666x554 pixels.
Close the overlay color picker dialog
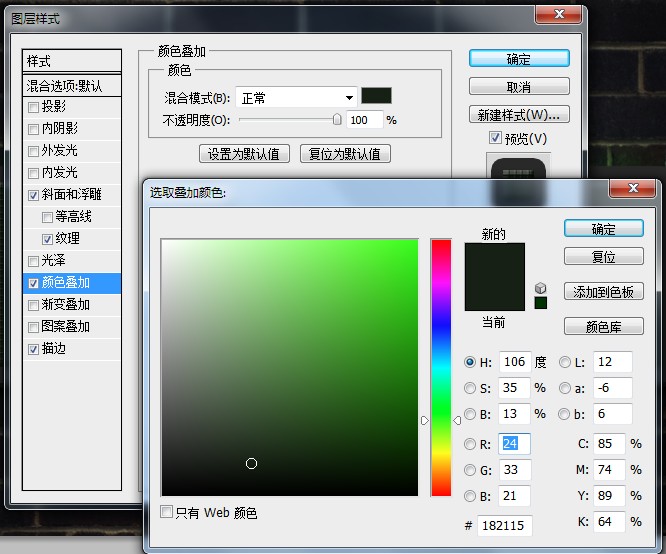(x=633, y=188)
